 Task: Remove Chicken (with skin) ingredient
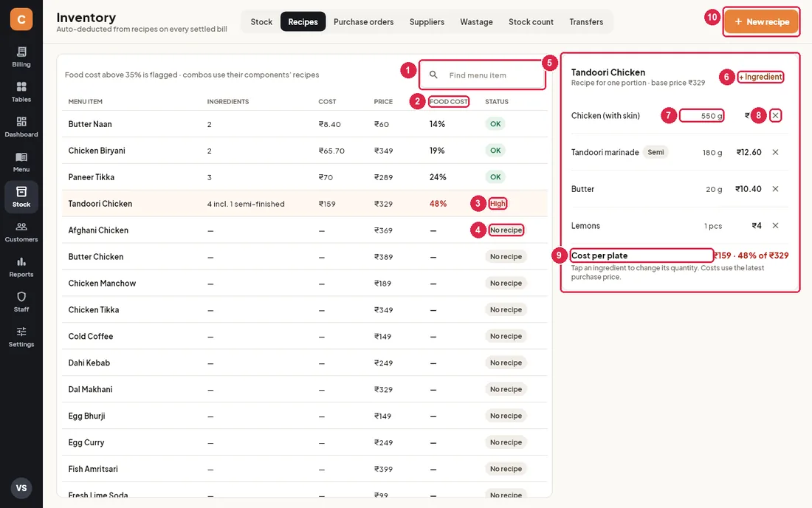coord(775,115)
